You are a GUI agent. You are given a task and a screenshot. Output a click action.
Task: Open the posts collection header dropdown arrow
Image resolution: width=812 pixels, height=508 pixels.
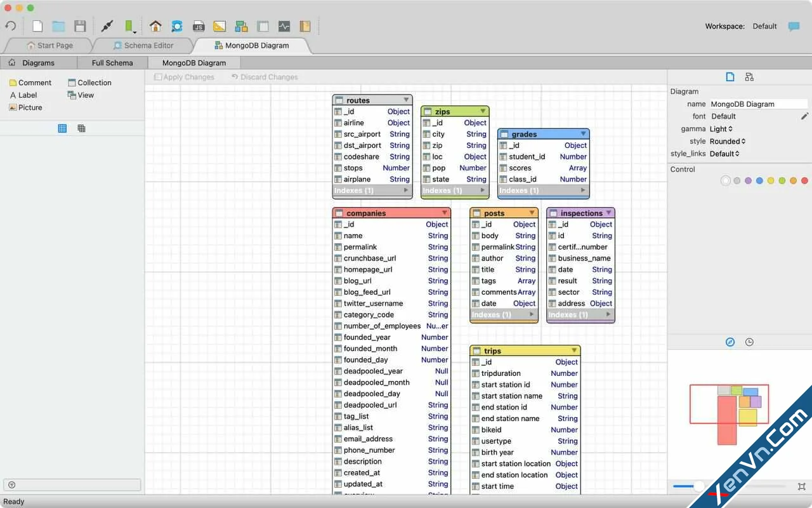click(x=532, y=213)
